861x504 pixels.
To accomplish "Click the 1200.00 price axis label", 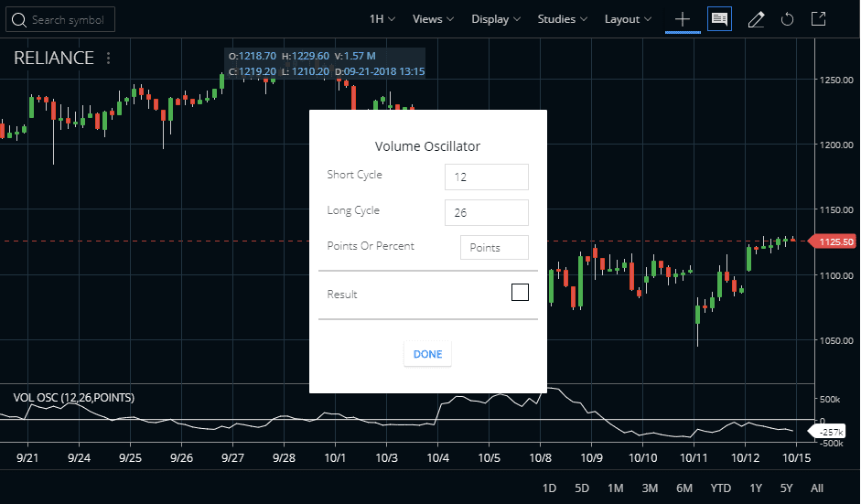I will (836, 145).
